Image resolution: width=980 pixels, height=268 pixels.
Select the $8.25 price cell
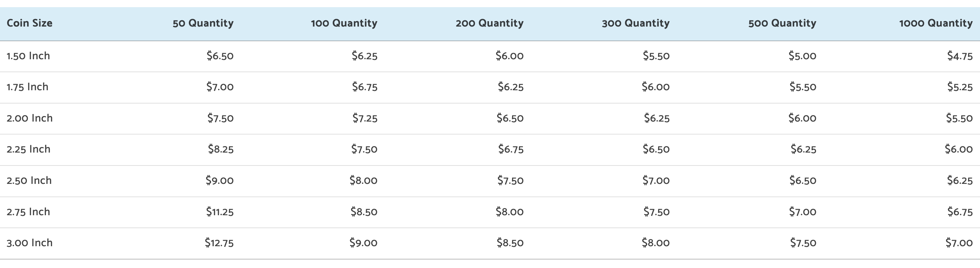220,149
